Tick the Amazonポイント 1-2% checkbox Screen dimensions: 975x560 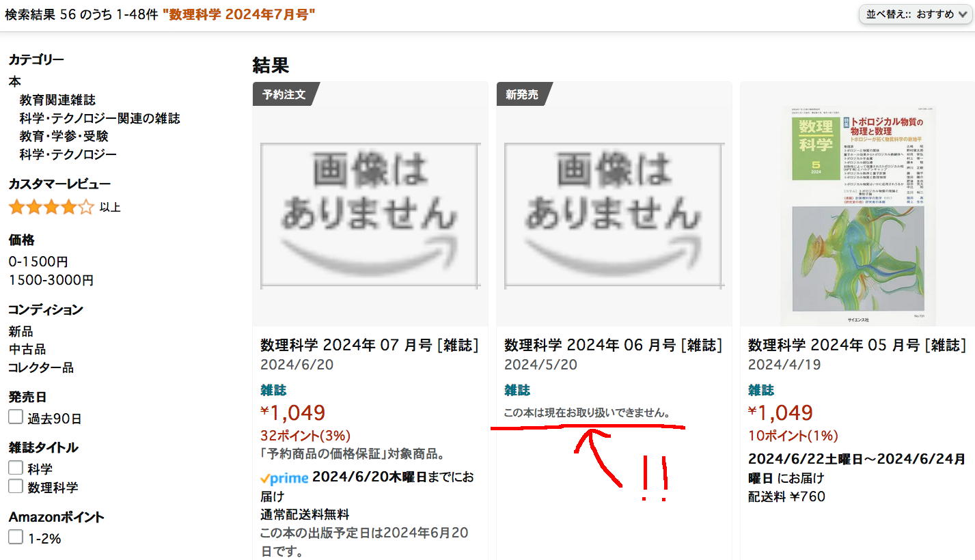pos(16,537)
